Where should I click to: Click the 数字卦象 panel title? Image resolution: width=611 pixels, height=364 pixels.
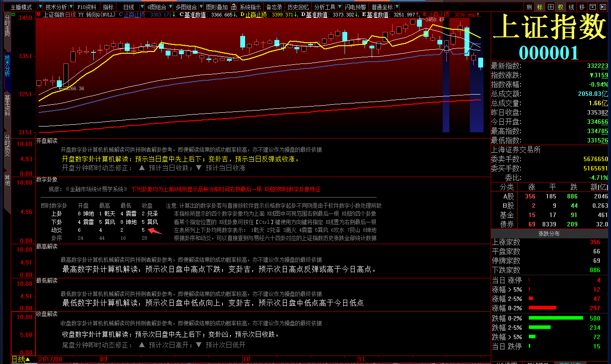coord(47,180)
